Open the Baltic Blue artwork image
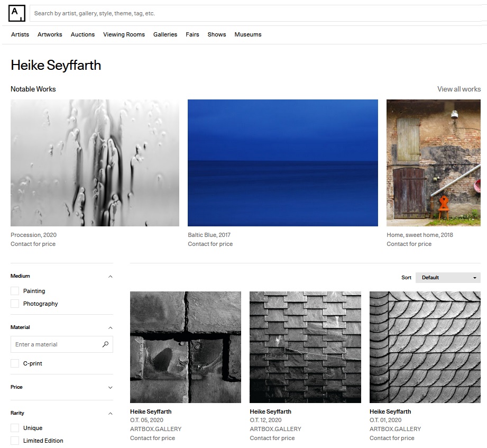This screenshot has height=448, width=487. click(283, 163)
